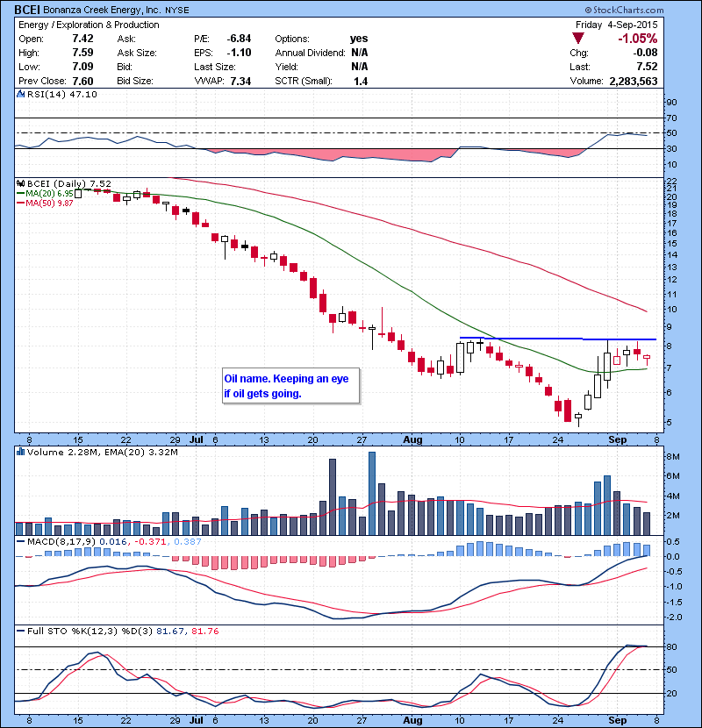Click the Yield N/A value
Viewport: 702px width, 728px height.
[360, 67]
